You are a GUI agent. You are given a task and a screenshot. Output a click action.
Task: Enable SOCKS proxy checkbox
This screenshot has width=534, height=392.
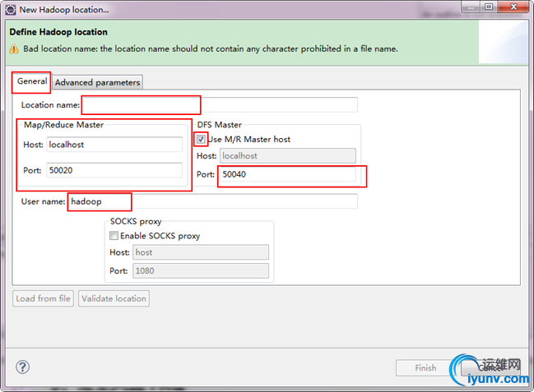(114, 236)
